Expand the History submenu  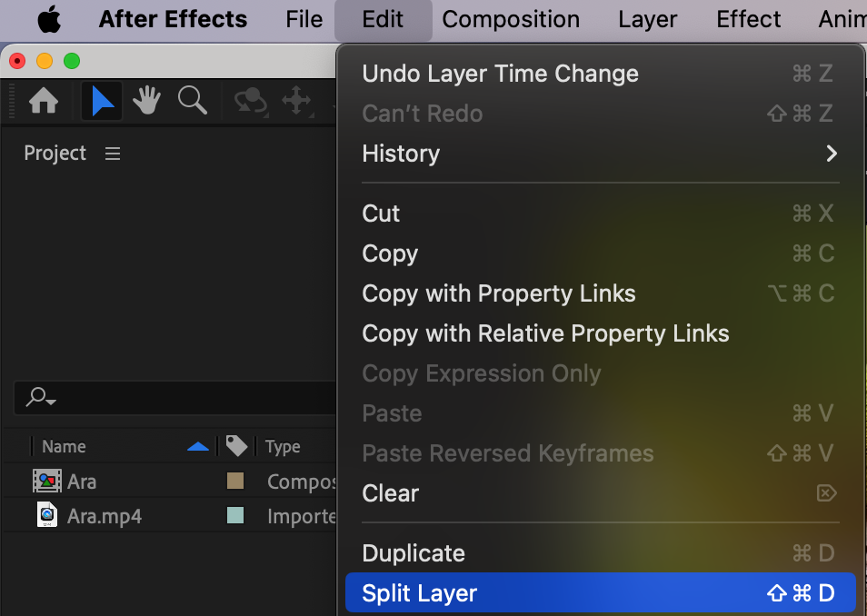pyautogui.click(x=831, y=154)
